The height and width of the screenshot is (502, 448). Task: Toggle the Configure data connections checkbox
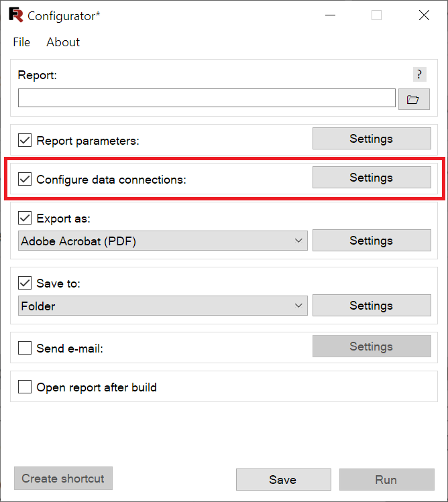(x=25, y=179)
